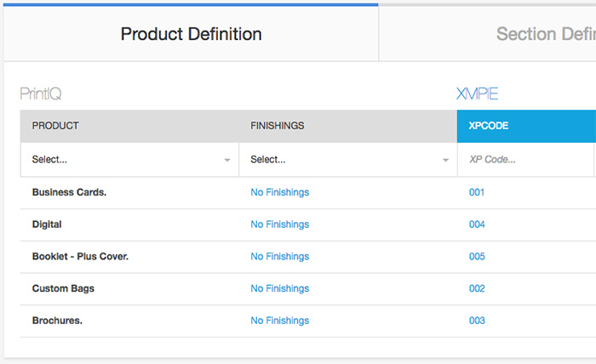596x364 pixels.
Task: Click XP code 003 link
Action: pos(477,321)
